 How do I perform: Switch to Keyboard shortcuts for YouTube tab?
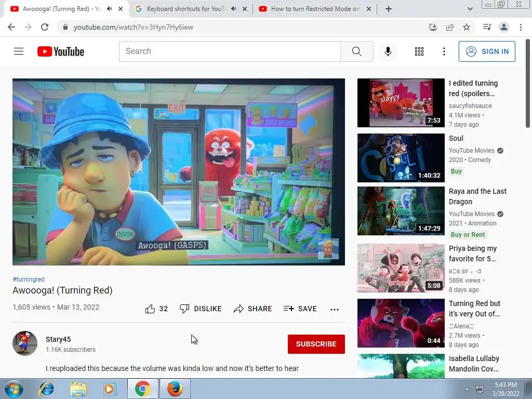pos(185,9)
